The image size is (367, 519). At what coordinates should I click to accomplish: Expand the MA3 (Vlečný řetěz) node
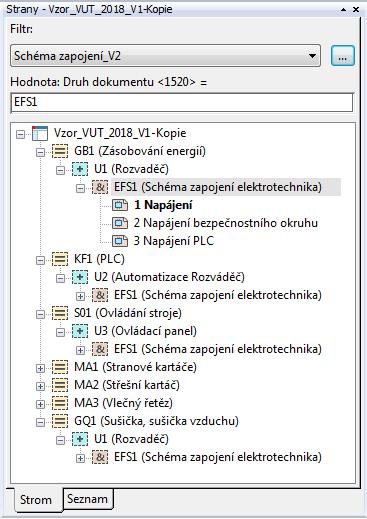click(40, 404)
